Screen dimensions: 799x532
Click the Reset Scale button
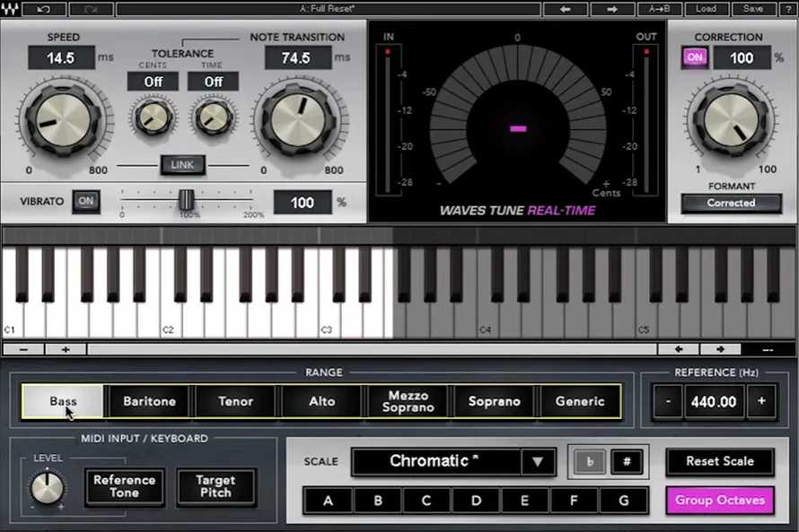pos(719,461)
